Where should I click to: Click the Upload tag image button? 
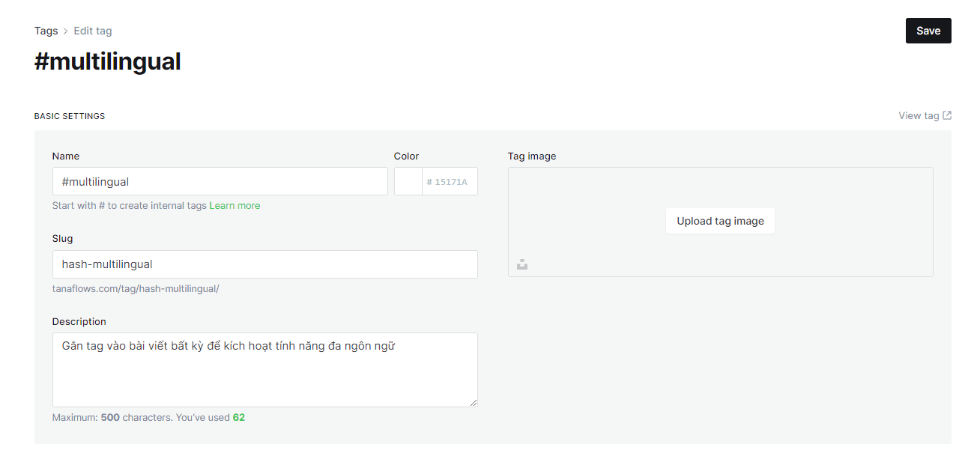coord(720,220)
